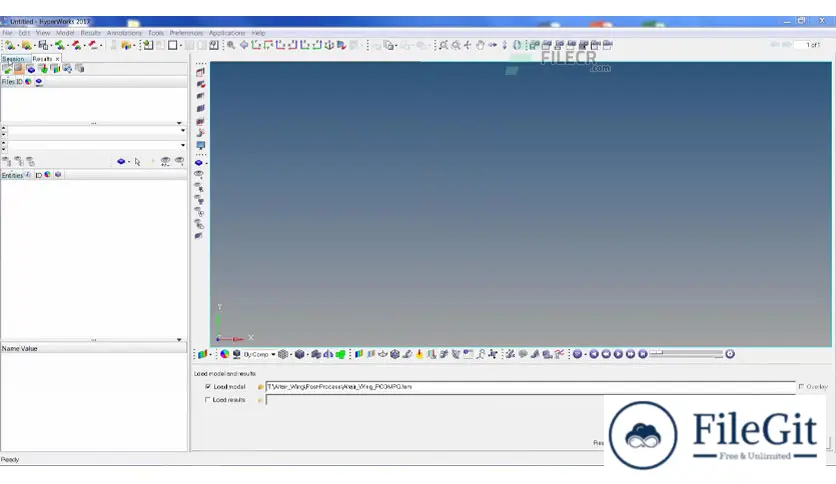Click the Name Value header
836x484 pixels.
[x=19, y=349]
